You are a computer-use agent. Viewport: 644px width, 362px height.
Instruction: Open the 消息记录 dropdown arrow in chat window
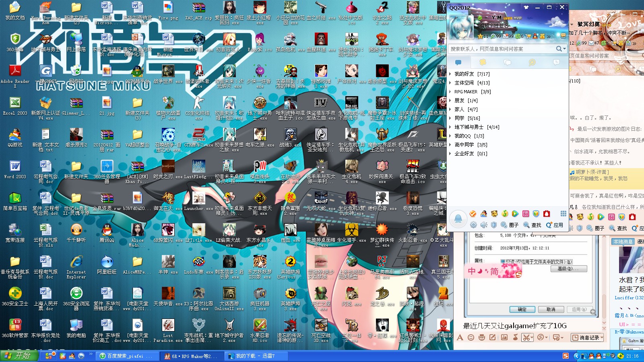click(602, 337)
